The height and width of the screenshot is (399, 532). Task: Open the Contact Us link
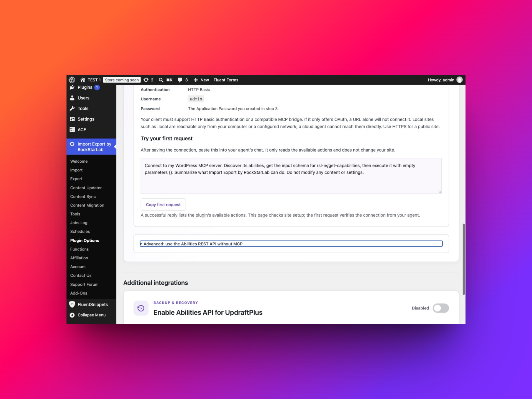coord(81,275)
